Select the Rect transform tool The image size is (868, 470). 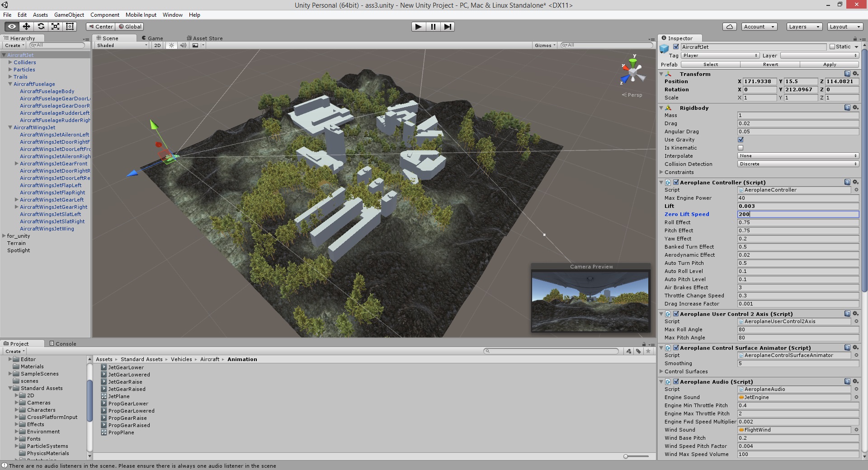coord(69,26)
